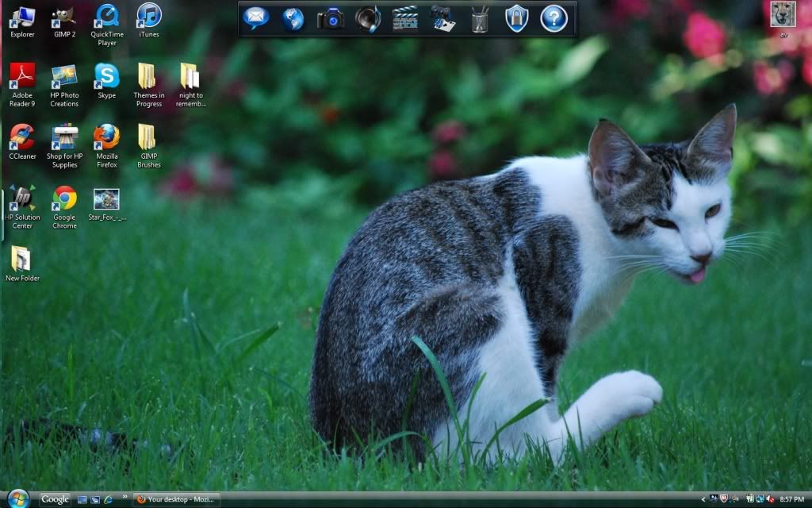Launch the movie clapperboard dock icon
Image resolution: width=812 pixels, height=508 pixels.
pyautogui.click(x=405, y=18)
